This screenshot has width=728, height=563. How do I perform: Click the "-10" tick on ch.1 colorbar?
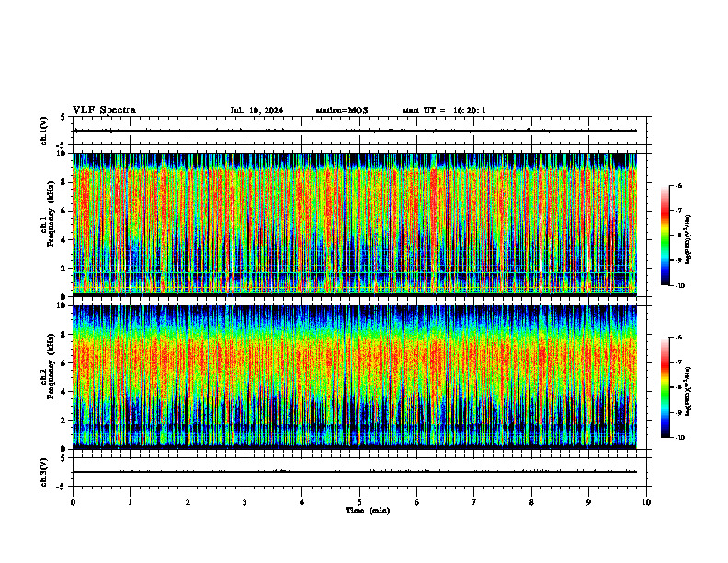pyautogui.click(x=679, y=286)
